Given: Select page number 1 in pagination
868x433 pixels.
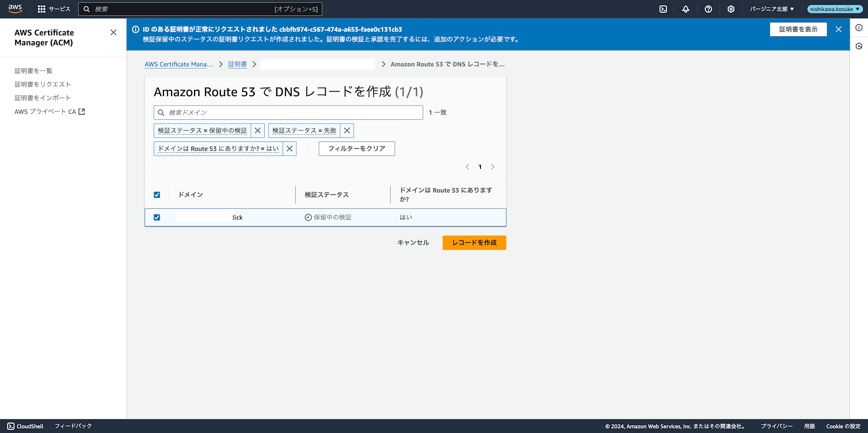Looking at the screenshot, I should (480, 167).
